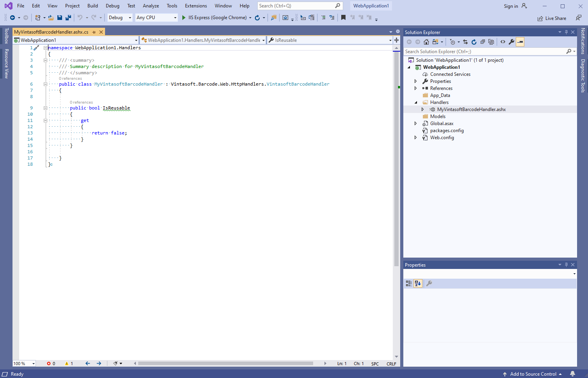Viewport: 588px width, 378px height.
Task: Click the Search Solution Explorer field
Action: (x=484, y=52)
